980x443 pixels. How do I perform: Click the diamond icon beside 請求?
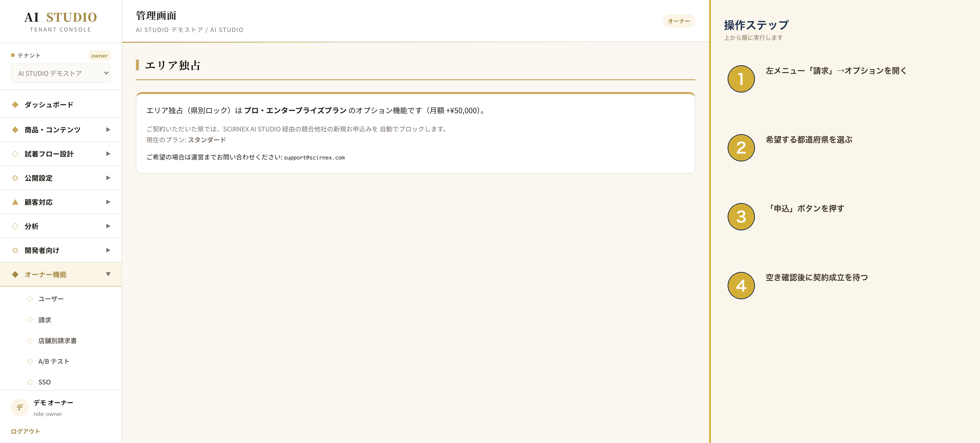coord(30,320)
